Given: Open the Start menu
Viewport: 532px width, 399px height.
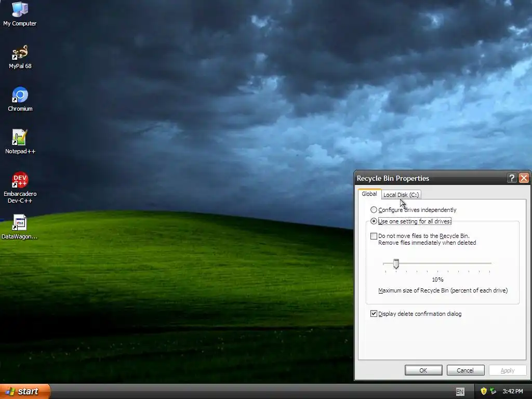Looking at the screenshot, I should (24, 391).
